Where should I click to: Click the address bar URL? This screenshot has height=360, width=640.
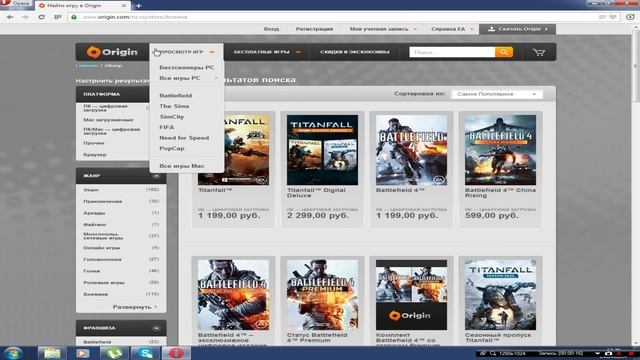click(135, 17)
